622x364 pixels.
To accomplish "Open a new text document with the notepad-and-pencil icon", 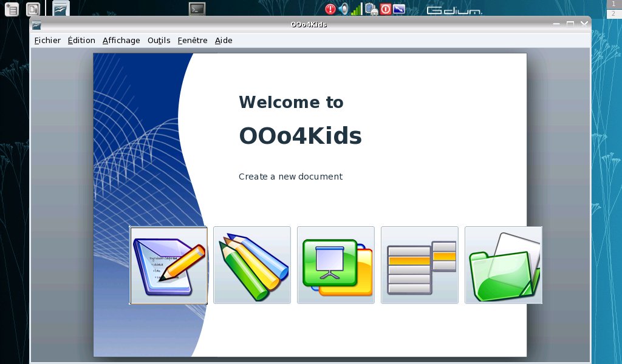I will click(x=168, y=265).
